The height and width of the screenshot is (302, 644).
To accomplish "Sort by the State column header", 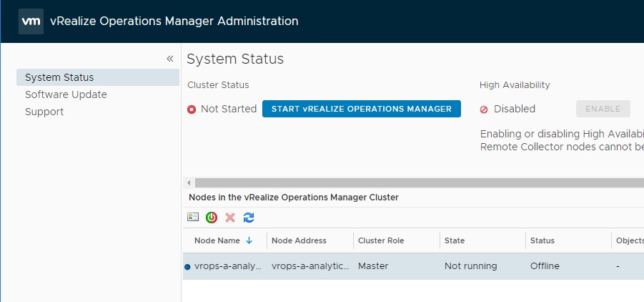I will (455, 240).
